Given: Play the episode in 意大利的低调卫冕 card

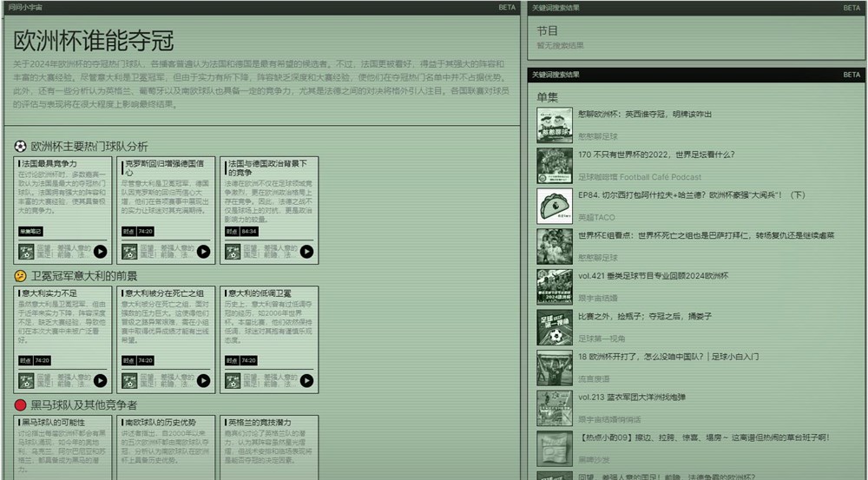Looking at the screenshot, I should [x=306, y=380].
